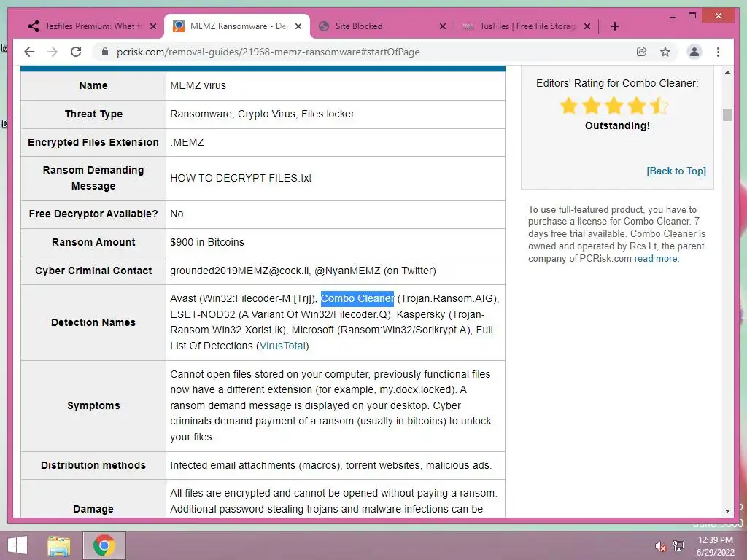This screenshot has height=560, width=747.
Task: Open the VirusTotal link
Action: (282, 346)
